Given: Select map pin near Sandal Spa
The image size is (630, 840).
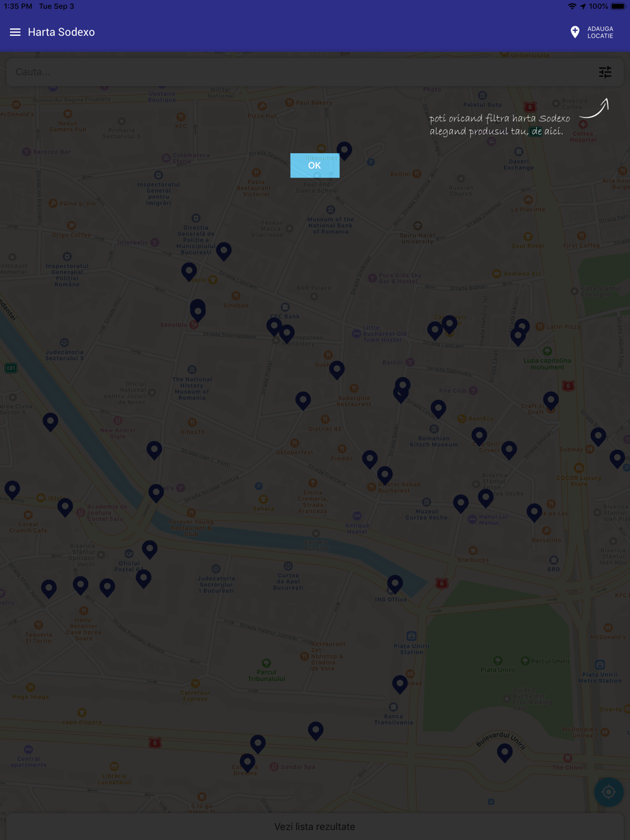Looking at the screenshot, I should coord(248,763).
